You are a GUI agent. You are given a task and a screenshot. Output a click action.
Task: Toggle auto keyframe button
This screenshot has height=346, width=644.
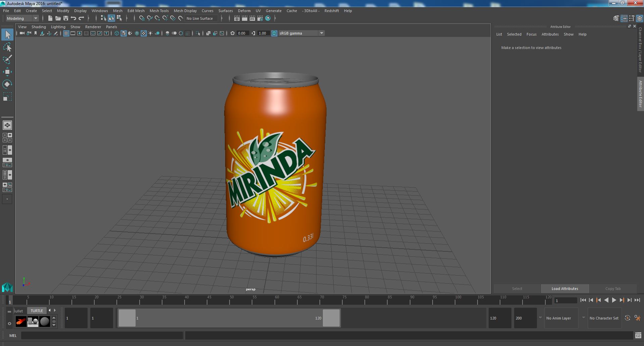click(627, 318)
